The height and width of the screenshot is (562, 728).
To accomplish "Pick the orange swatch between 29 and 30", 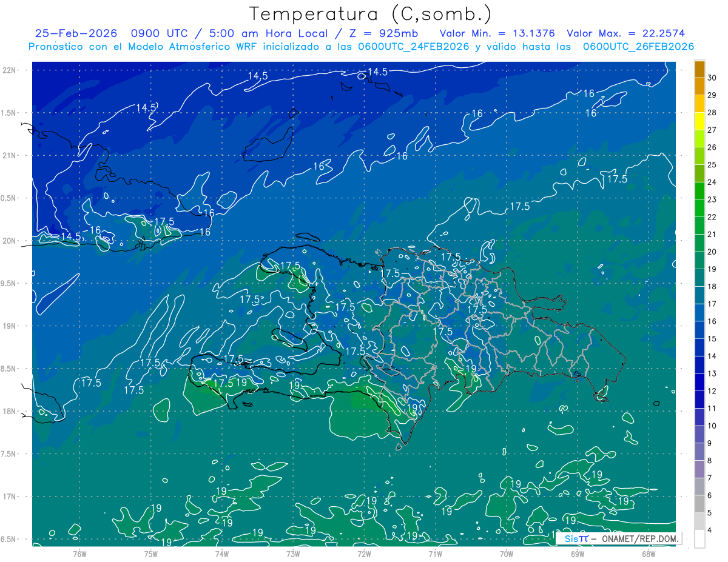I will pyautogui.click(x=699, y=86).
